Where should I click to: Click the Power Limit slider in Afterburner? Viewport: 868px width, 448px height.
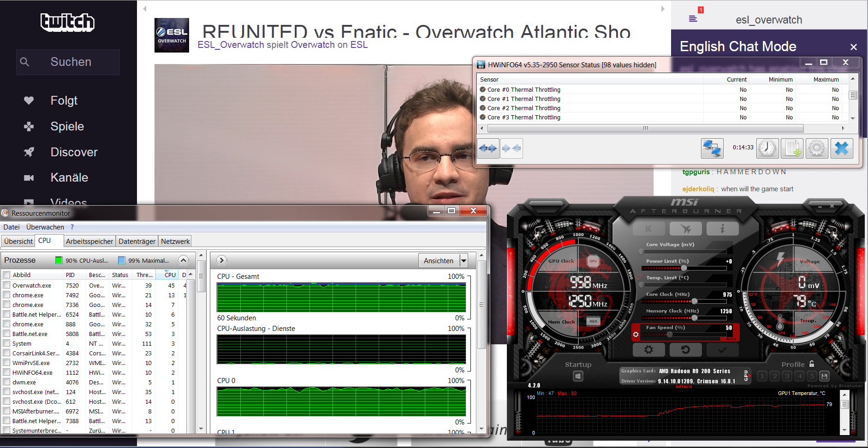(x=684, y=268)
